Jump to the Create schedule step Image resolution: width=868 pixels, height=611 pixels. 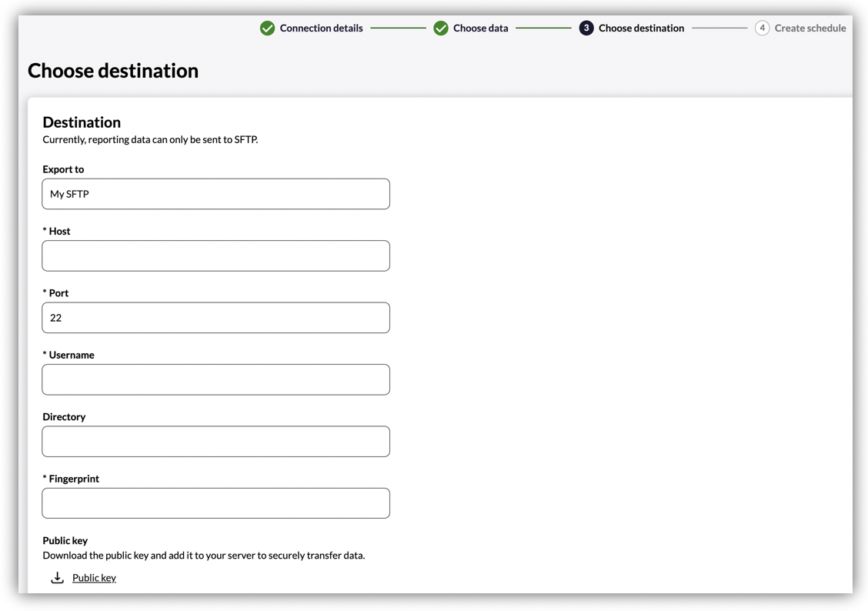[810, 28]
